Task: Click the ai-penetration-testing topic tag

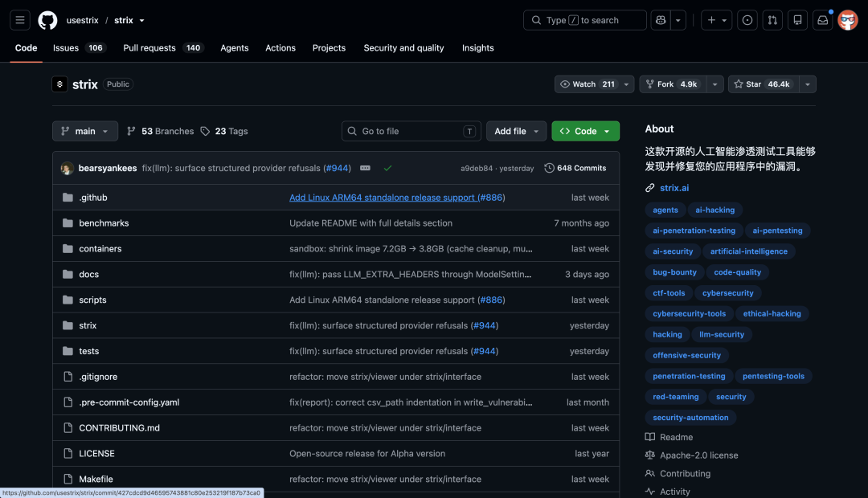Action: [x=694, y=231]
